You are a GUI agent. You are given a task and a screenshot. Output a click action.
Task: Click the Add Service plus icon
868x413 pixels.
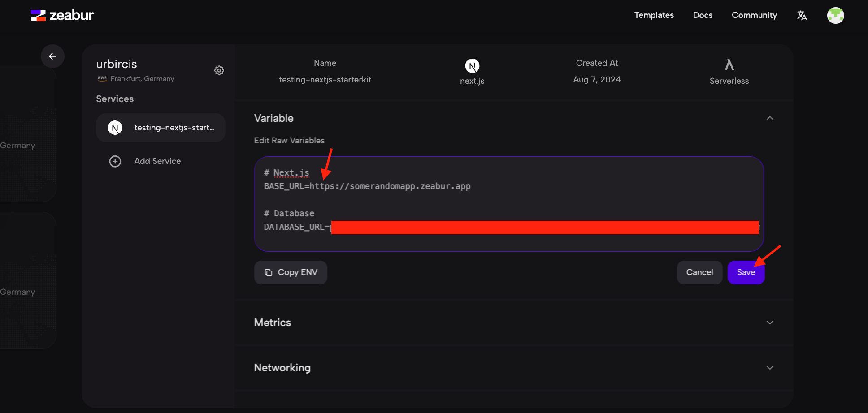[115, 161]
